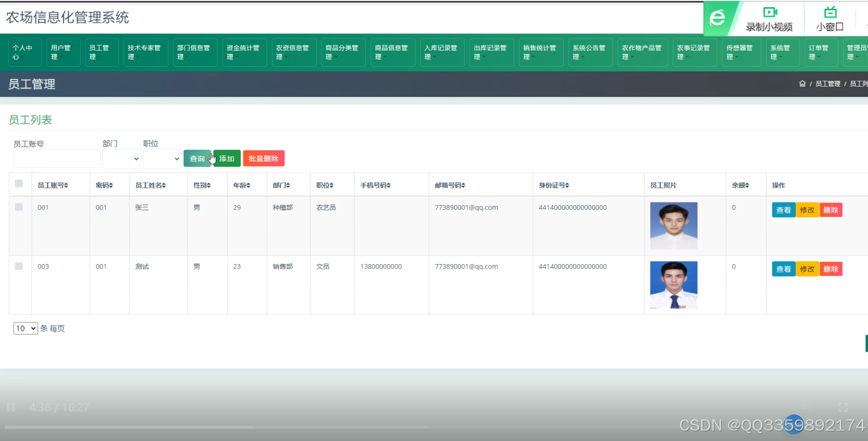Sort by 员工账号 column header
Screen dimensions: 868x441
53,185
